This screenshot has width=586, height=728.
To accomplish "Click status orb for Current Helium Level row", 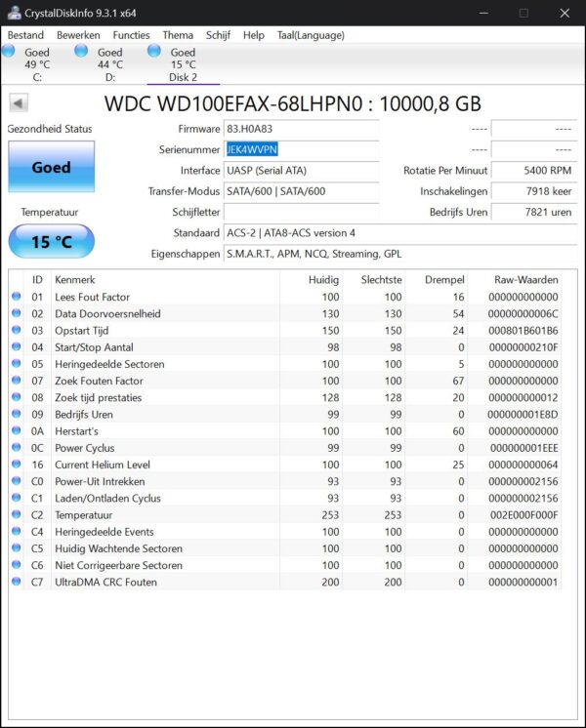I will 17,464.
